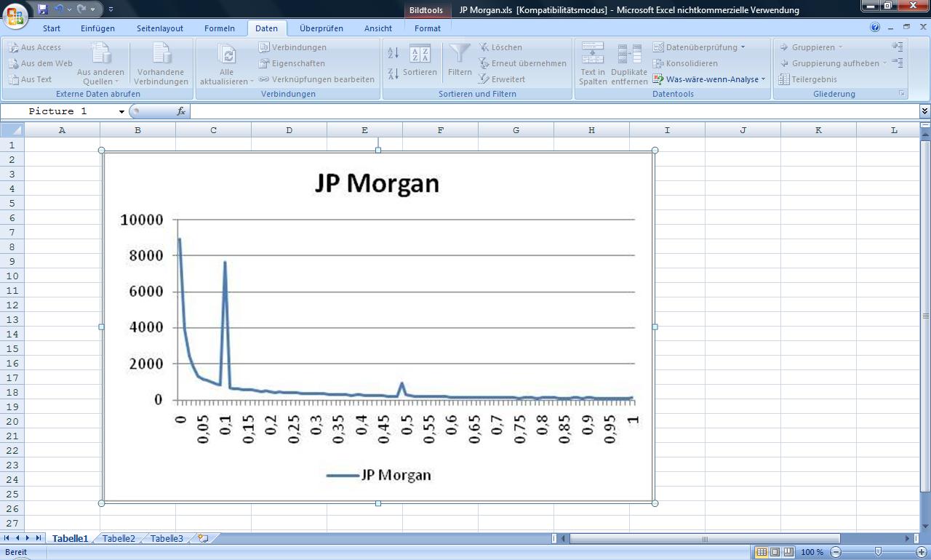Click the go to last sheet arrow
This screenshot has width=931, height=560.
pos(39,538)
